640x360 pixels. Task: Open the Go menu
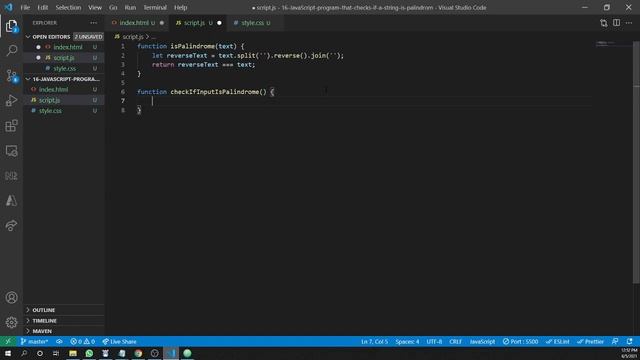[113, 7]
